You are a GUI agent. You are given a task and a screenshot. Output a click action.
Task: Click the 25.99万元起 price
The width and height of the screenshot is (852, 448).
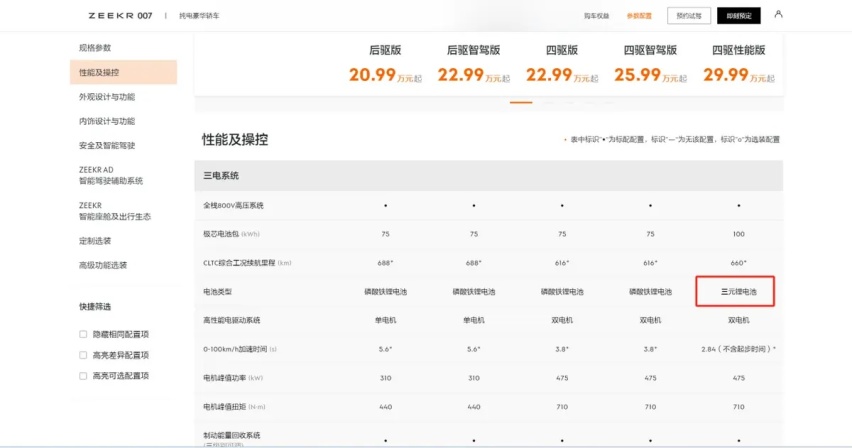click(x=650, y=74)
